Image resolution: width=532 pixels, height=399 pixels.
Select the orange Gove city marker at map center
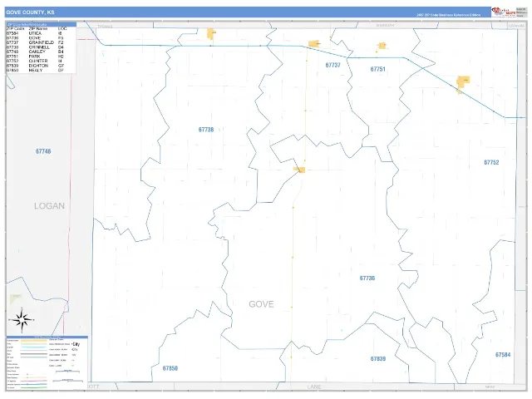[x=299, y=170]
